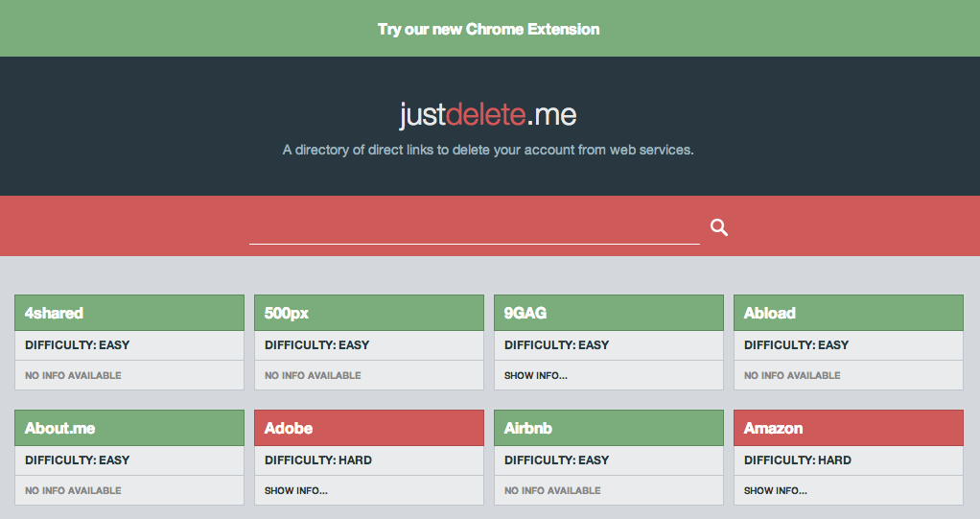The image size is (980, 519).
Task: Expand Show Info under Adobe
Action: 295,491
